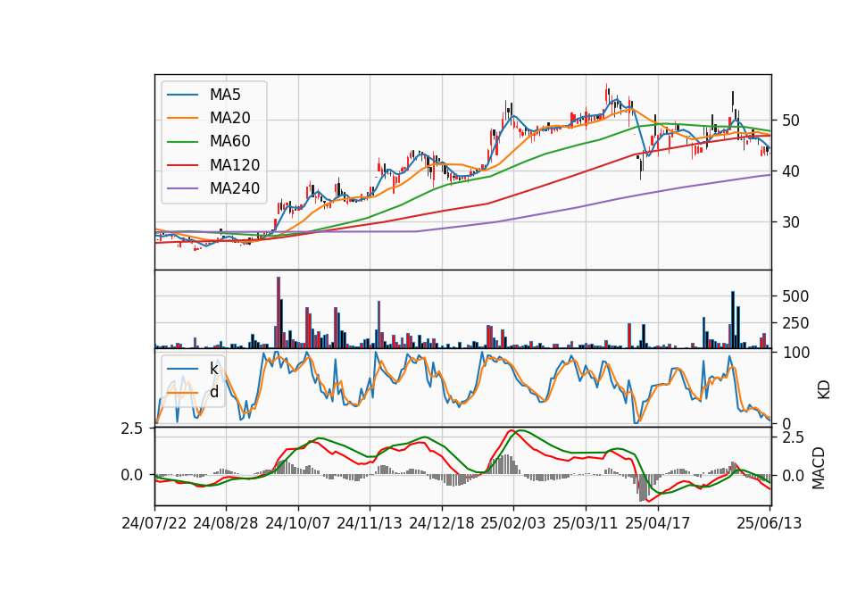Viewport: 857px width, 616px height.
Task: Click the k legend label
Action: click(x=213, y=369)
